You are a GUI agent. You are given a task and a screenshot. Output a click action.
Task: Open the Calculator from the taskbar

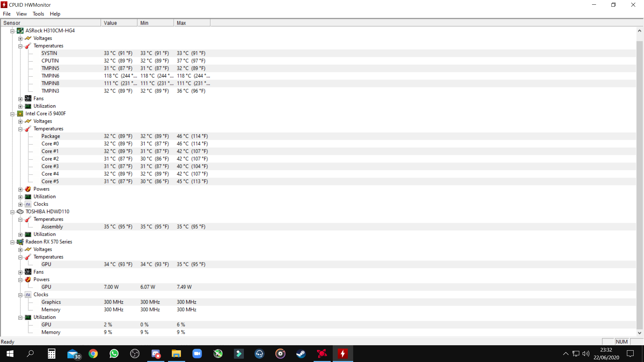[x=52, y=354]
